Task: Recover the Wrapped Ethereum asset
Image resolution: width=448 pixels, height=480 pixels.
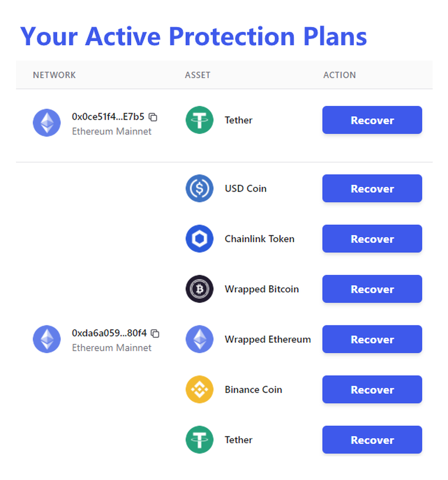Action: point(372,339)
